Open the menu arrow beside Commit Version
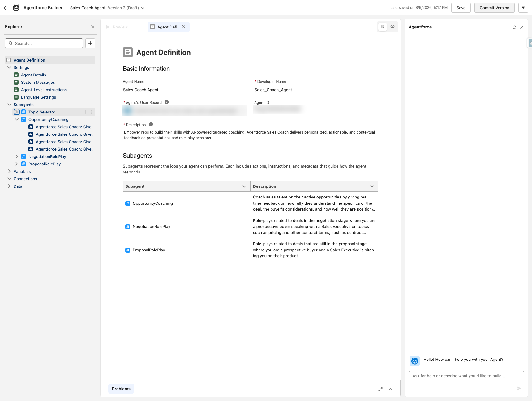Viewport: 532px width, 401px height. 523,8
